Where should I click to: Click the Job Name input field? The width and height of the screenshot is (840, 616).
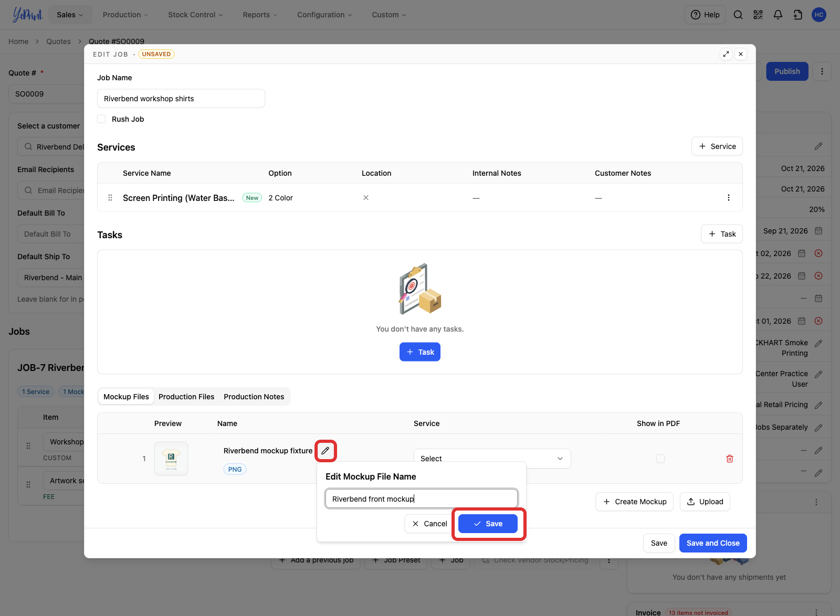click(181, 99)
